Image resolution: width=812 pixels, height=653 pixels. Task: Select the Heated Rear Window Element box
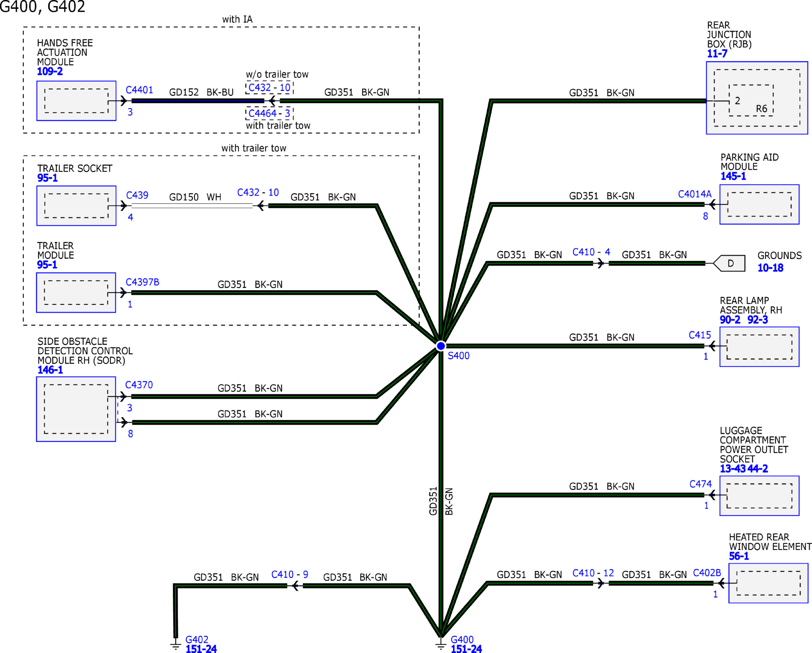(768, 583)
